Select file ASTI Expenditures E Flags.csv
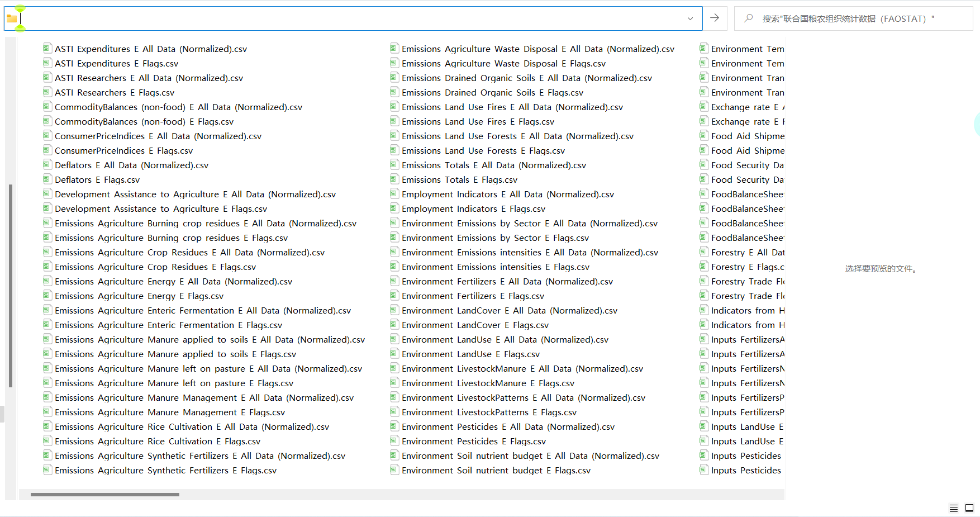 pyautogui.click(x=117, y=64)
